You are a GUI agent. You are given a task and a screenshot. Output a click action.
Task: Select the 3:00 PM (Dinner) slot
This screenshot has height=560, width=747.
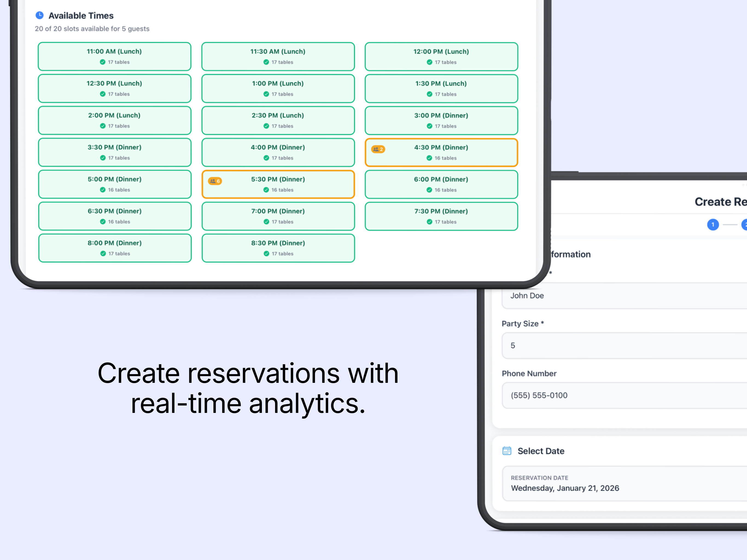pyautogui.click(x=441, y=120)
